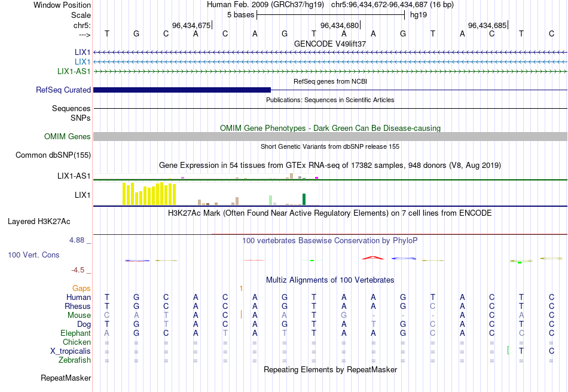568x392 pixels.
Task: Open Multiz Alignments of 100 Vertebrates title
Action: coord(330,280)
